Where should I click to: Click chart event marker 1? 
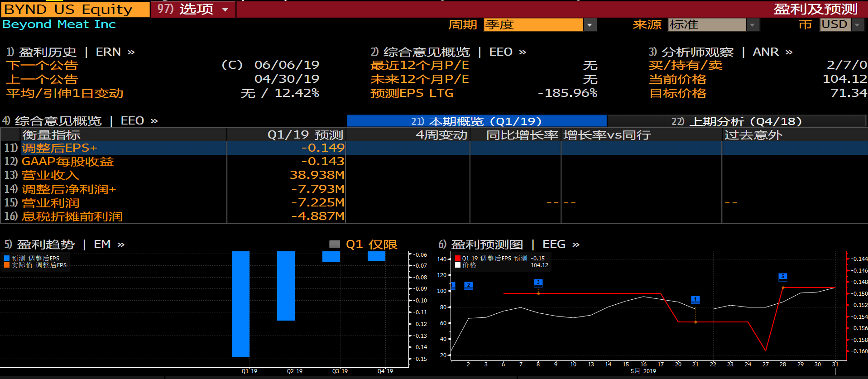coord(695,299)
